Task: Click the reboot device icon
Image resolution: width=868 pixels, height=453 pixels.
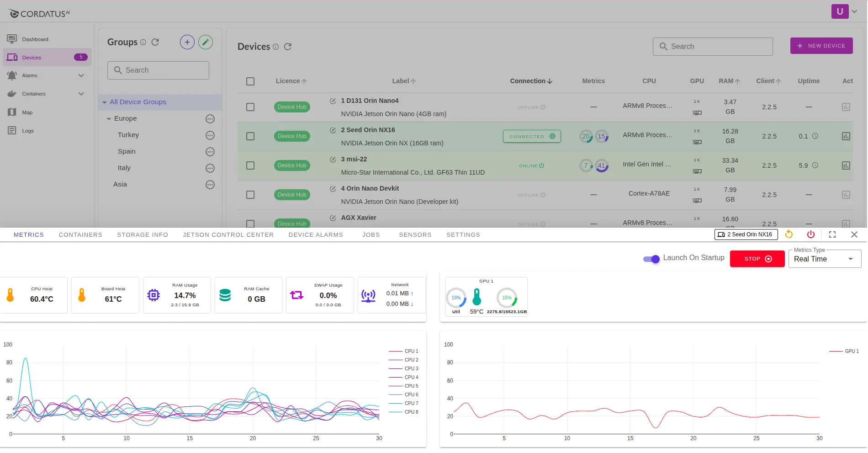Action: 789,234
